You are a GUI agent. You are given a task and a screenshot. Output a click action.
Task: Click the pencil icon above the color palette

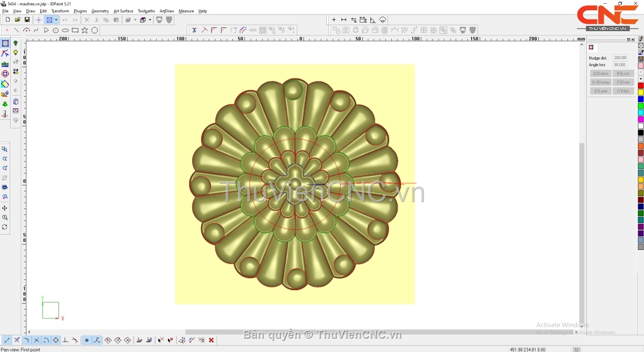641,39
